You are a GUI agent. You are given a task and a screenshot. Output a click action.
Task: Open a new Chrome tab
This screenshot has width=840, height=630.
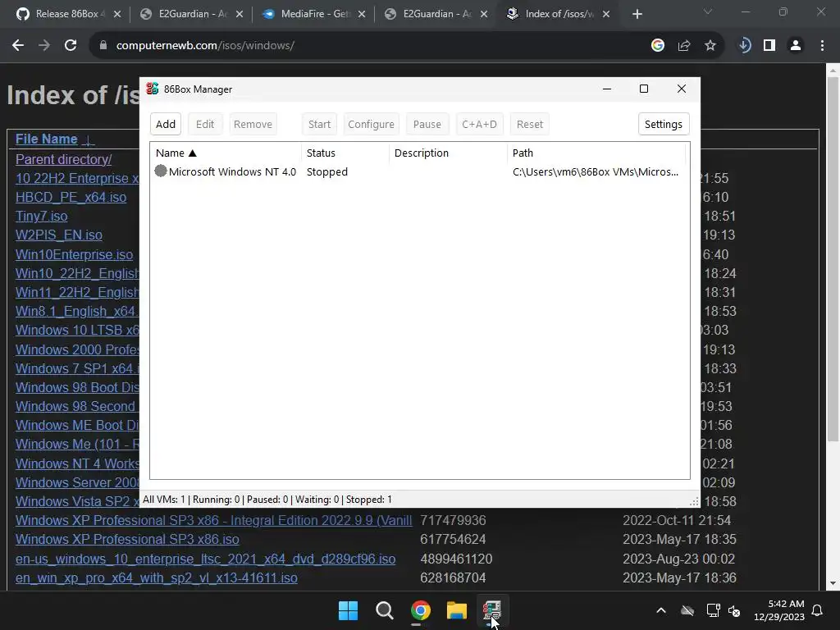[637, 15]
